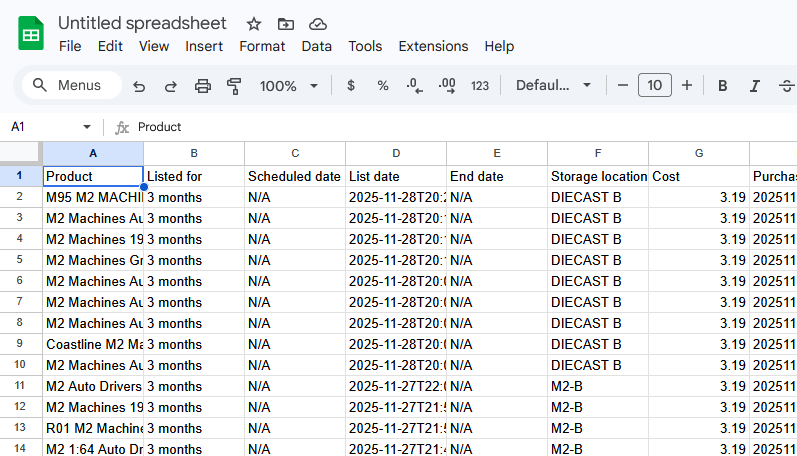Click the Listed for header cell
This screenshot has width=797, height=456.
click(x=194, y=176)
